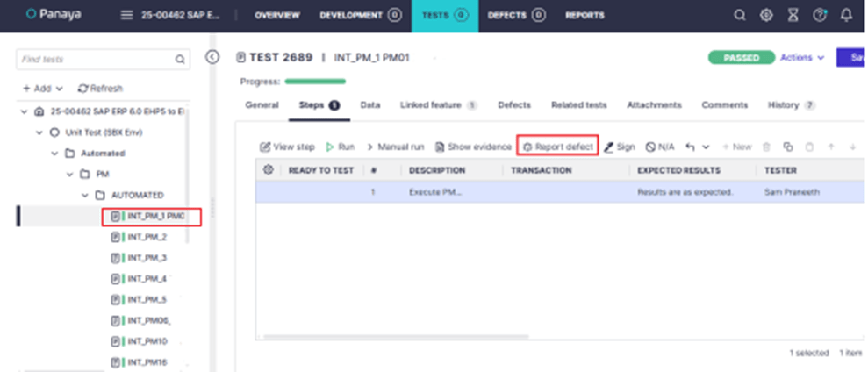
Task: Collapse the AUTOMATED folder node
Action: 85,195
